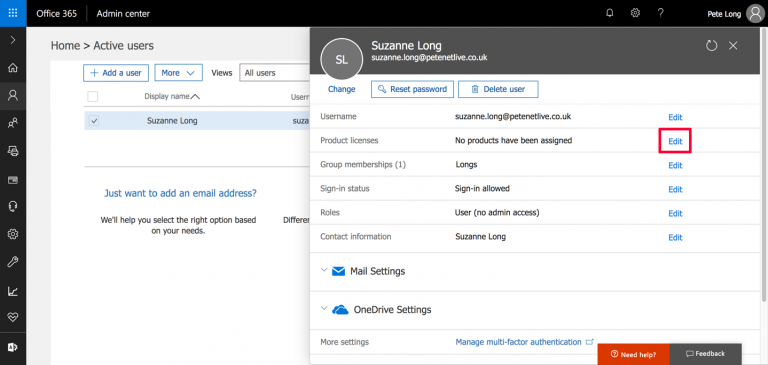Open the notifications bell icon
768x365 pixels.
pos(610,13)
